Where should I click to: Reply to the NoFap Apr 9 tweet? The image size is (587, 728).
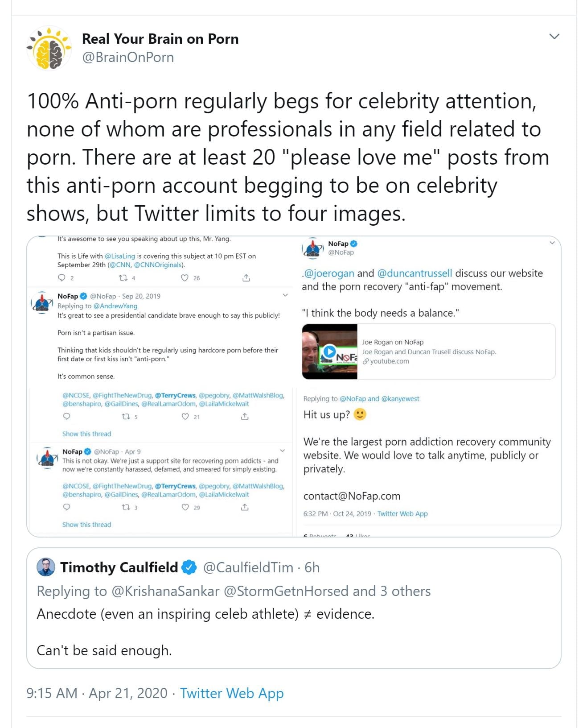coord(66,507)
